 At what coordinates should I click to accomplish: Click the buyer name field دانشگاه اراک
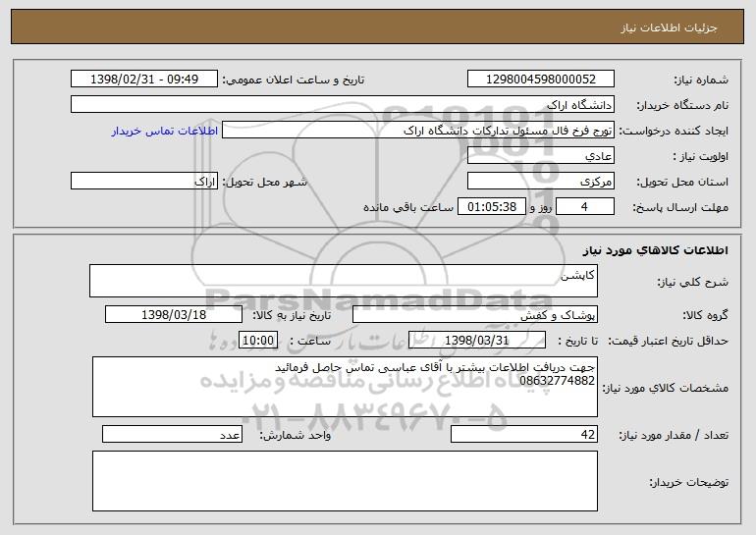(343, 104)
